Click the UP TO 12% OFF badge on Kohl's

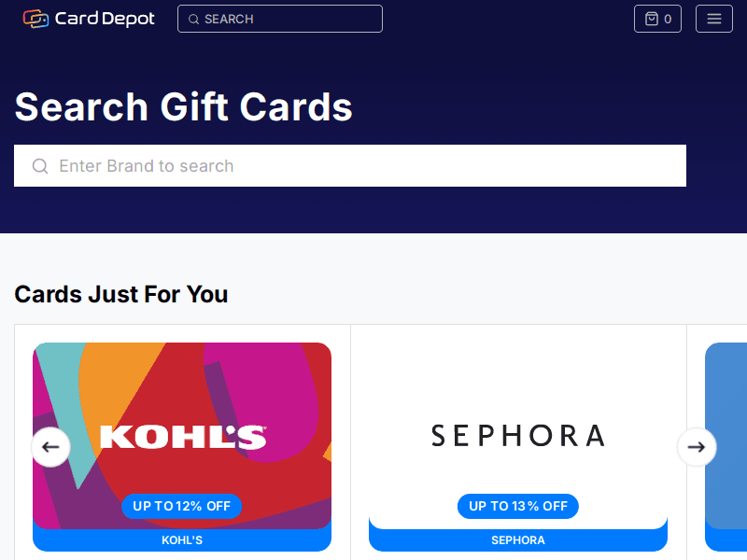click(181, 506)
